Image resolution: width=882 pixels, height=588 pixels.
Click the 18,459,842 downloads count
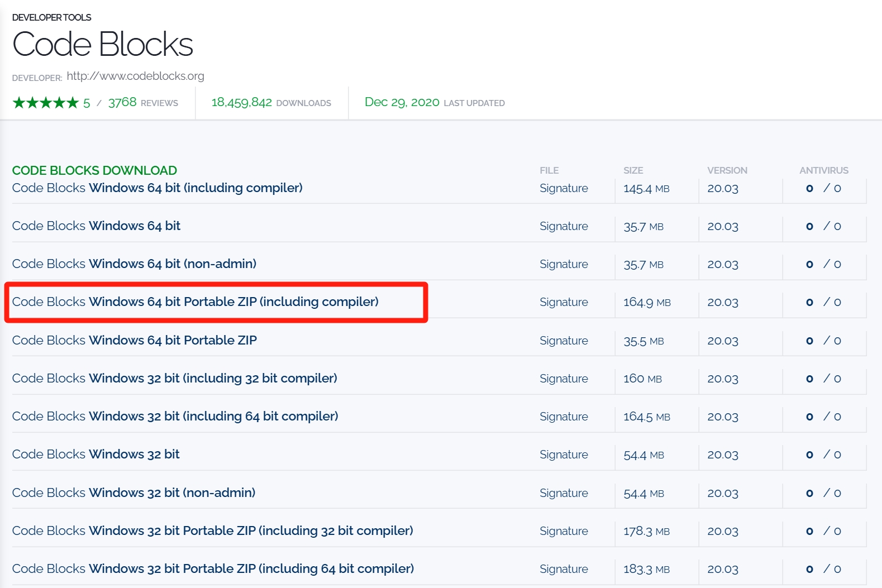pos(271,103)
